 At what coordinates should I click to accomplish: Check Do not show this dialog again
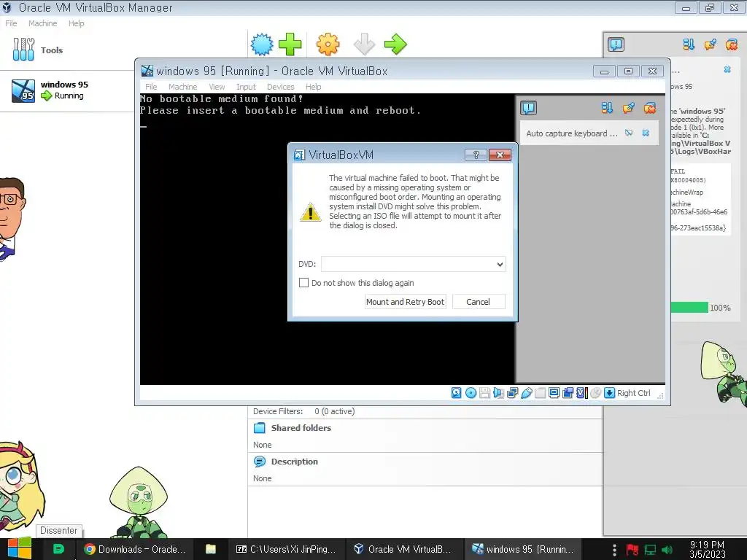pyautogui.click(x=303, y=283)
